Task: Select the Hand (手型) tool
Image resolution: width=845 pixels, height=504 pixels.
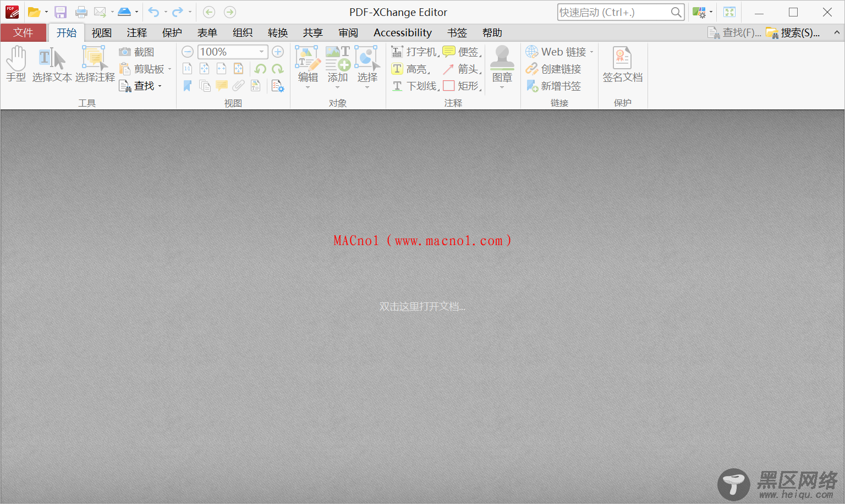Action: (16, 64)
